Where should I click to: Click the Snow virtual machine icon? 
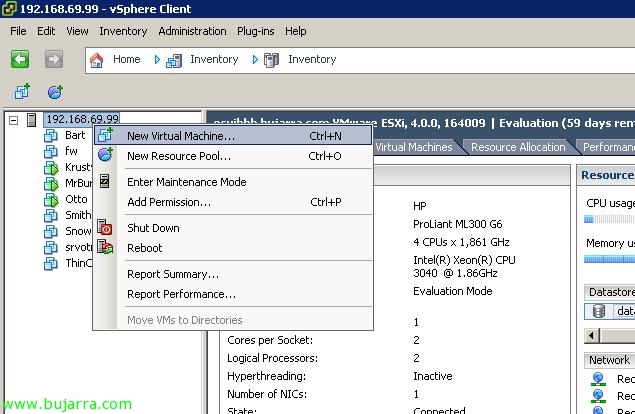[51, 231]
